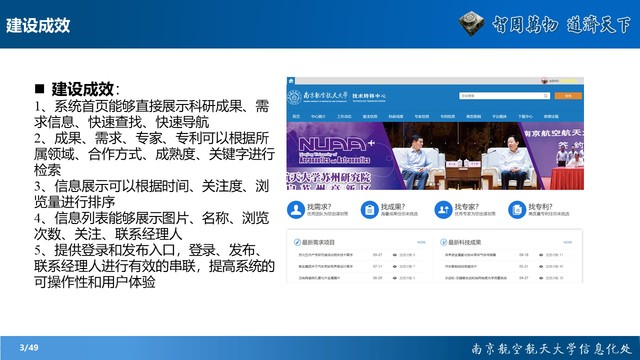Click the first nav menu item 首页
Screen dimensions: 640x360
pos(296,117)
